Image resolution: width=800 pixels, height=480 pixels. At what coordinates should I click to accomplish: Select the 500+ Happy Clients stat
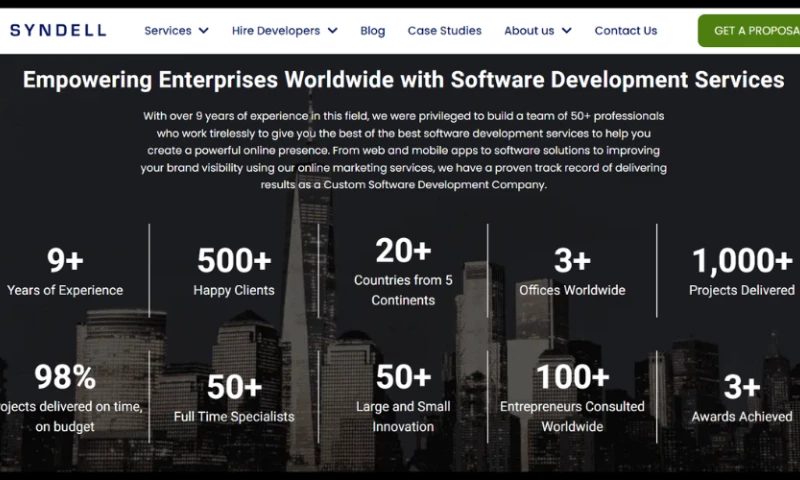tap(234, 272)
